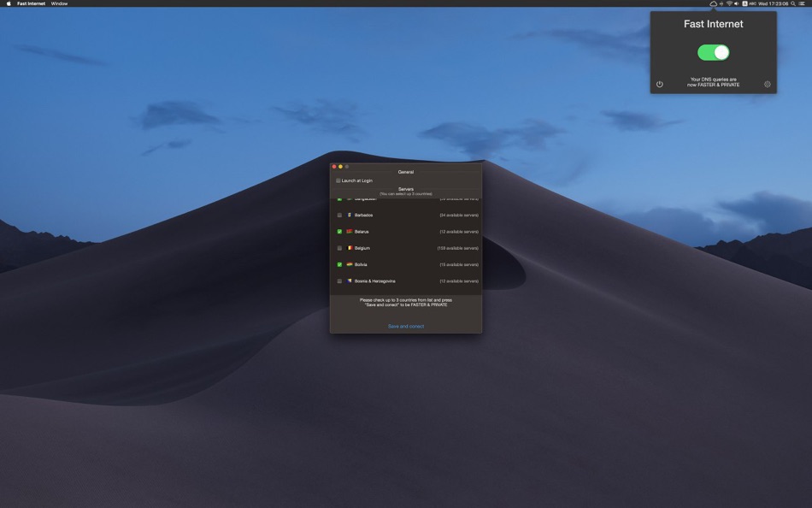Click the Bolivia flag icon
812x508 pixels.
[x=350, y=264]
